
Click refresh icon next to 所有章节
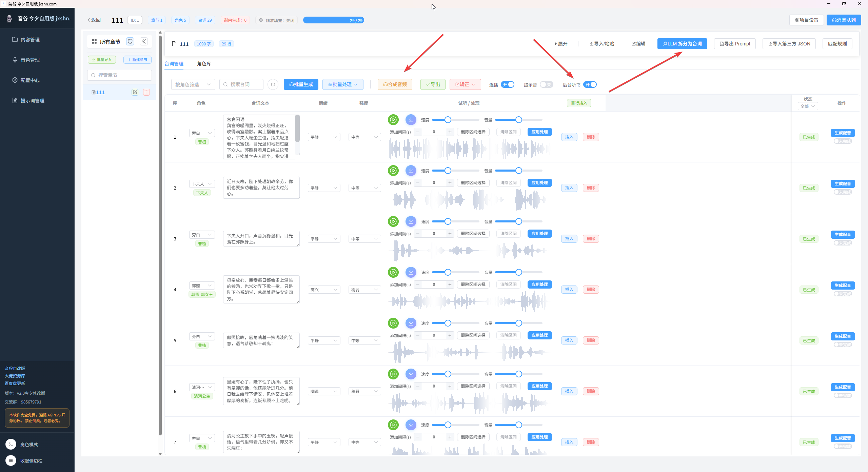pyautogui.click(x=130, y=41)
